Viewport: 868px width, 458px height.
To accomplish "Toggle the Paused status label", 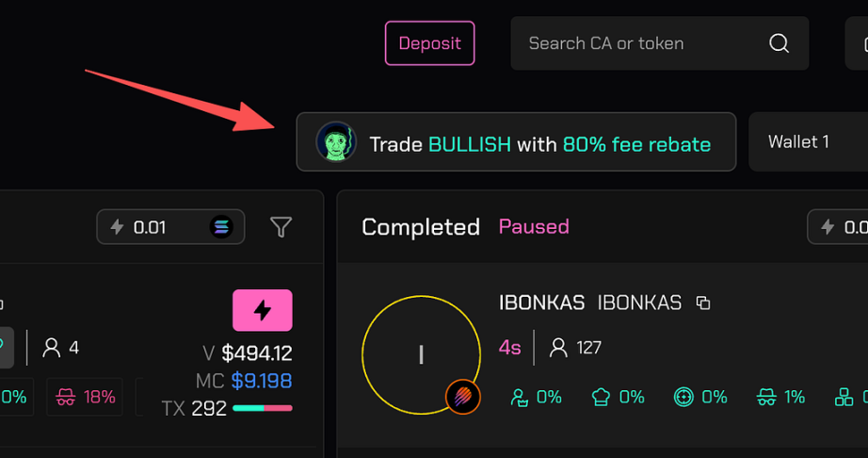I will coord(534,227).
